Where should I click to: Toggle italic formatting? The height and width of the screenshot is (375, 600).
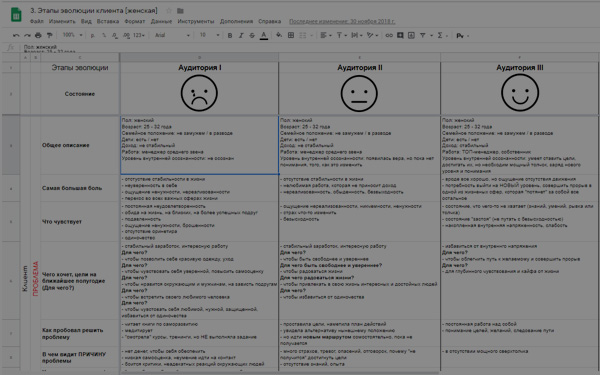(x=241, y=35)
